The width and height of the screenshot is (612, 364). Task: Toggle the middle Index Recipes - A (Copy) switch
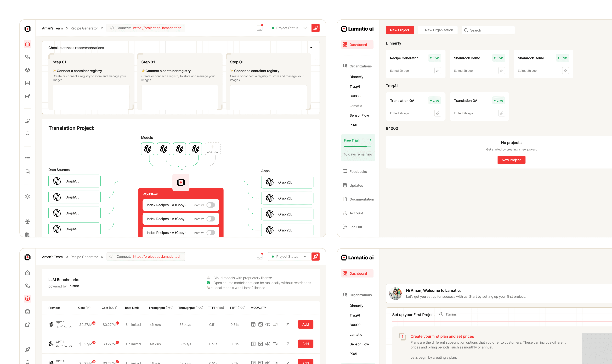pos(211,219)
